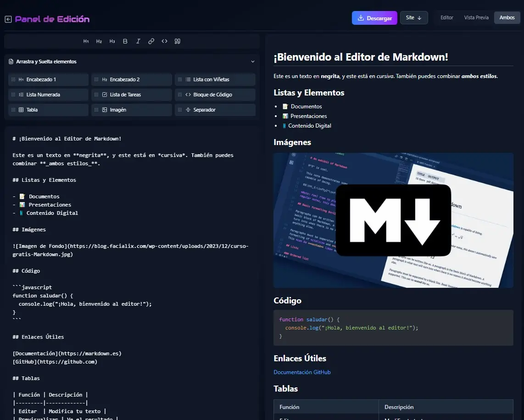Click the '## Enlaces Útiles' editor line
Viewport: 524px width, 420px height.
[38, 337]
